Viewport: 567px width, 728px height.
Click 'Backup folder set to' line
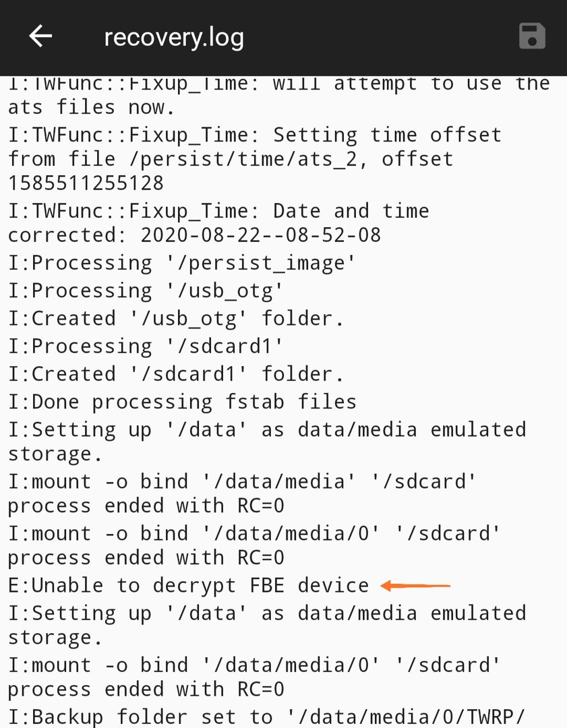266,717
